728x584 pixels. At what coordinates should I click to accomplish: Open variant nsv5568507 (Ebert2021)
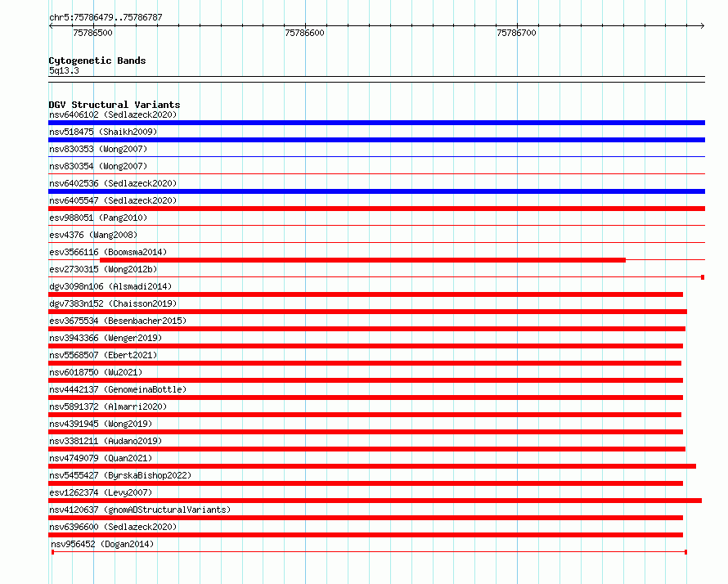[x=103, y=355]
